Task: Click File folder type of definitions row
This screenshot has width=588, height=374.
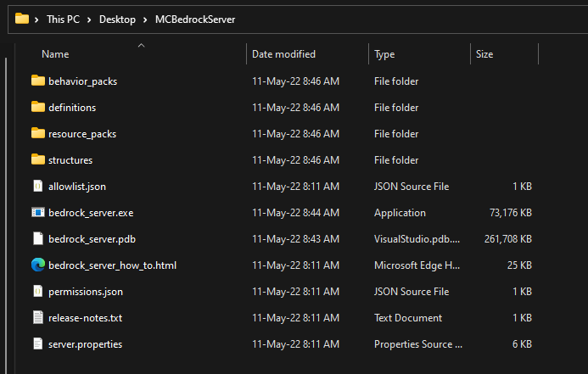Action: click(x=396, y=108)
